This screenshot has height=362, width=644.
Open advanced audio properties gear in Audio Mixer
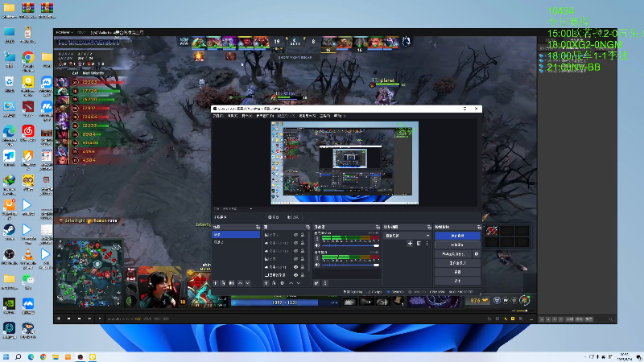(316, 283)
